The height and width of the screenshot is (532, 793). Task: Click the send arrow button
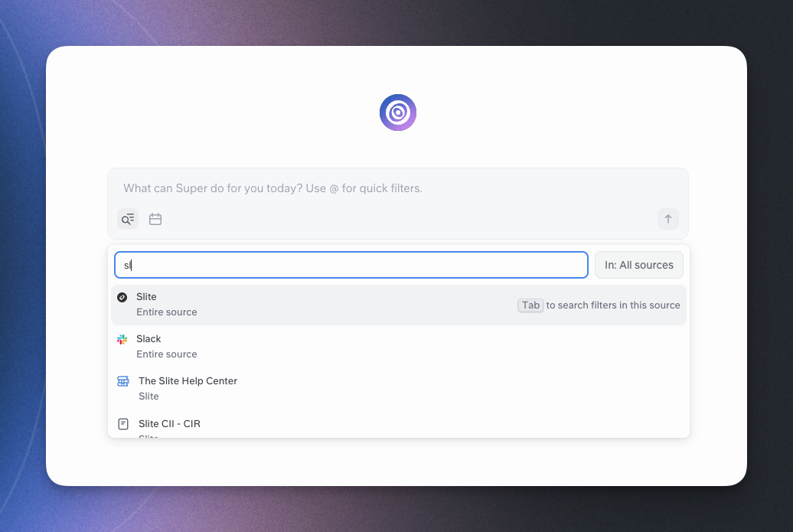coord(668,219)
